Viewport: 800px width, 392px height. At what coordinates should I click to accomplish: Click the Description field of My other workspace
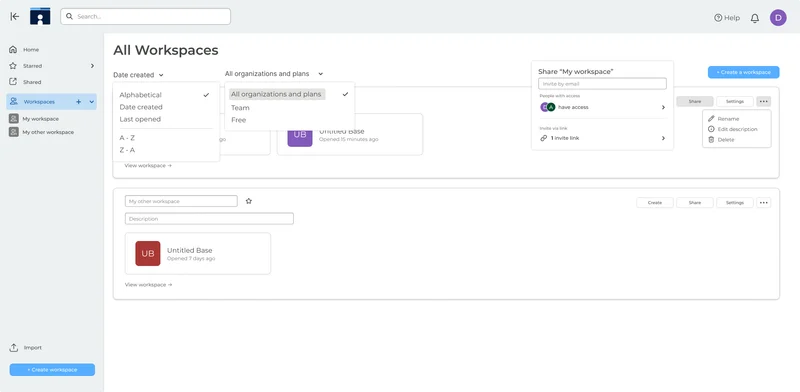point(209,218)
